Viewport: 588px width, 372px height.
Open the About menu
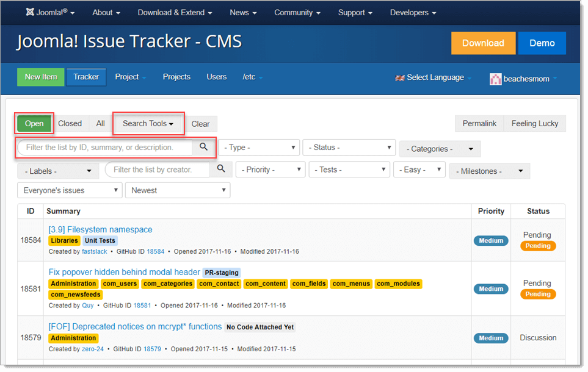point(106,13)
